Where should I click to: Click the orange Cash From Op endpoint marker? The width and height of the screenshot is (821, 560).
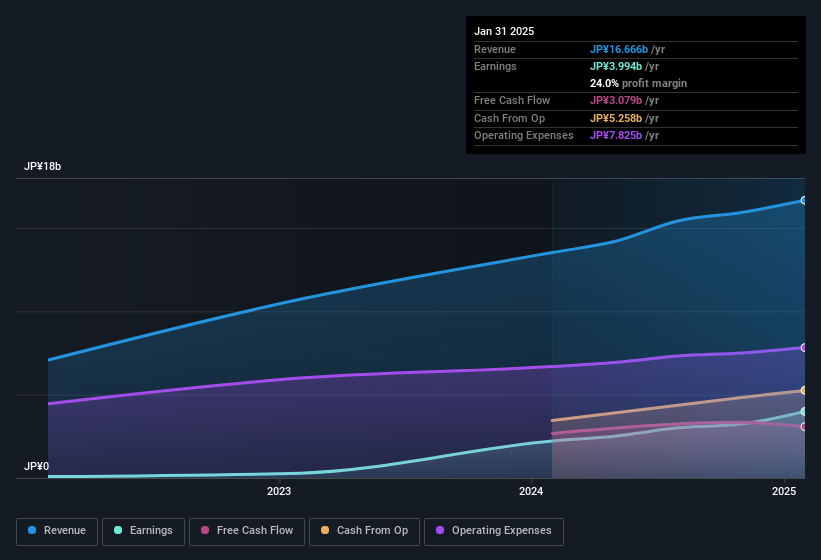(804, 390)
